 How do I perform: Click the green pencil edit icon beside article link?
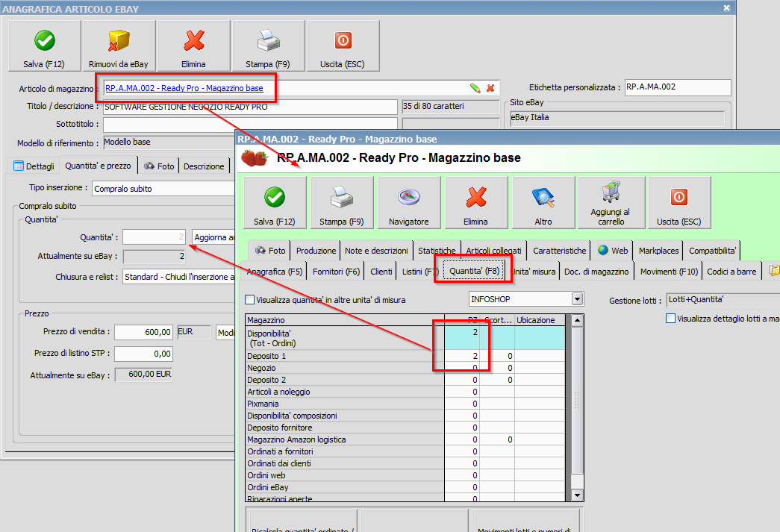point(475,88)
